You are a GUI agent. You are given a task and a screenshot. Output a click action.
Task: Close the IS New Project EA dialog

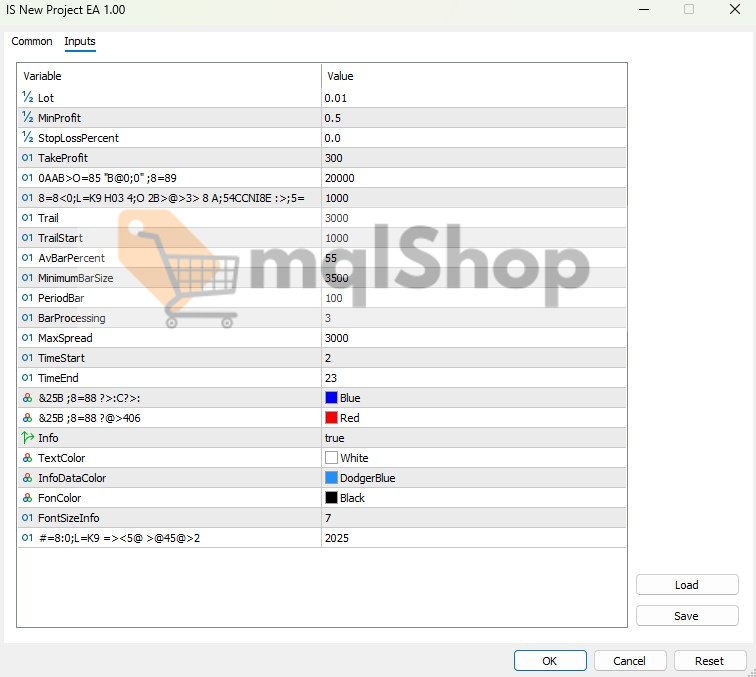(734, 9)
